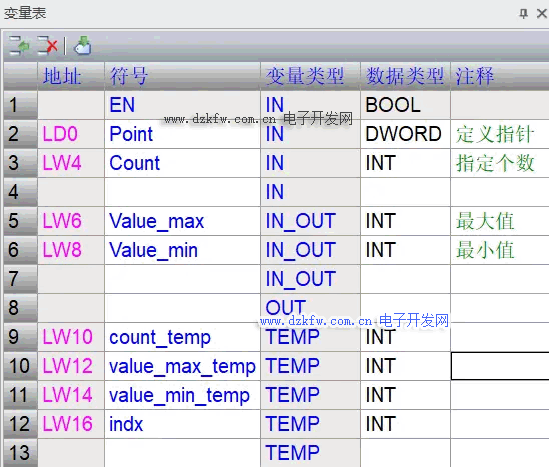Viewport: 549px width, 467px height.
Task: Select row 13 header
Action: click(20, 453)
